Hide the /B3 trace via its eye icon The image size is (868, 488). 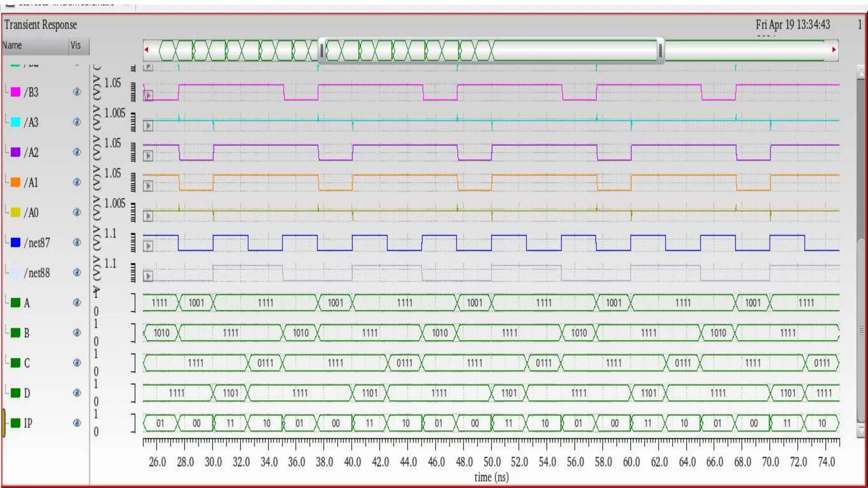click(x=77, y=92)
